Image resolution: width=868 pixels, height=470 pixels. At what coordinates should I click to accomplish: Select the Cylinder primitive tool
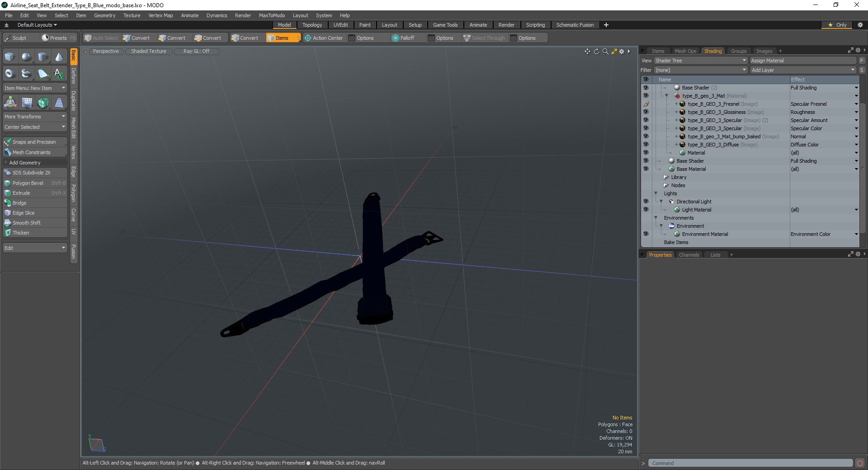(42, 57)
